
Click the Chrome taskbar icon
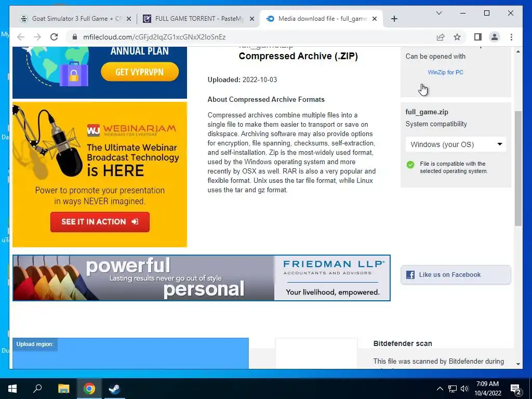pyautogui.click(x=89, y=389)
